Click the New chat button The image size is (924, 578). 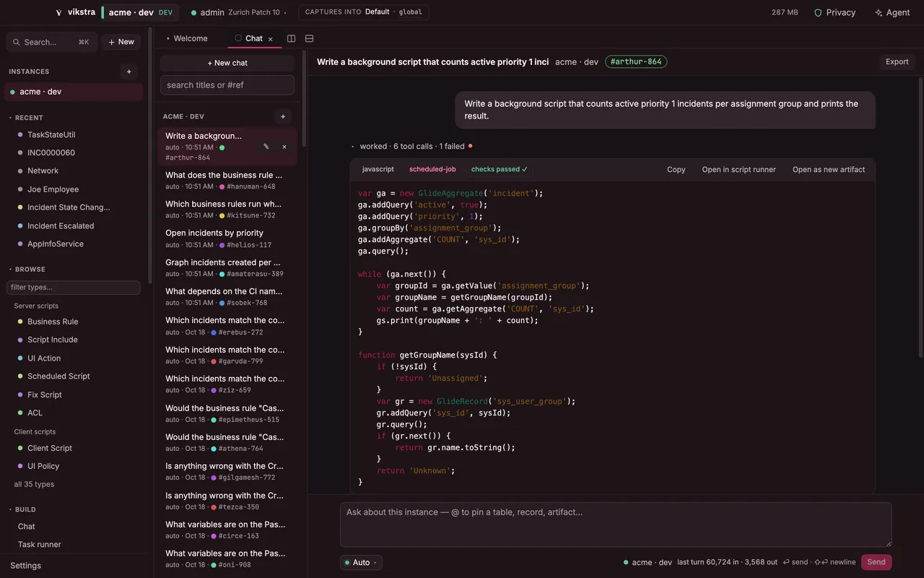tap(227, 63)
